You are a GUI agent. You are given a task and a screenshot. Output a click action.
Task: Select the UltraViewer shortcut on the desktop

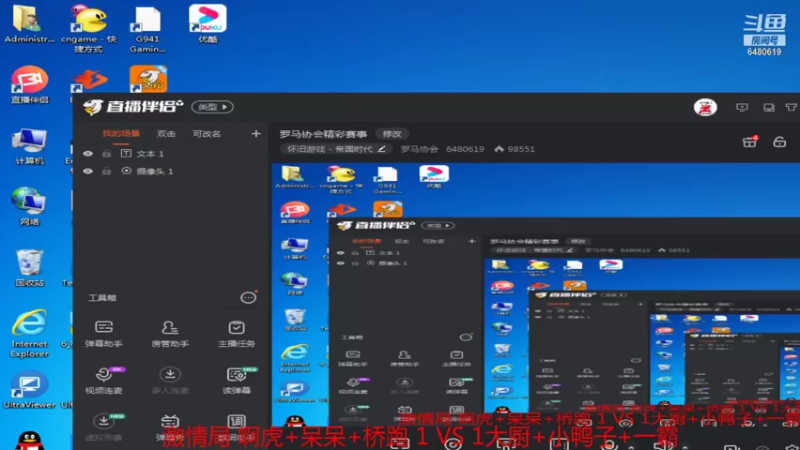pyautogui.click(x=30, y=390)
